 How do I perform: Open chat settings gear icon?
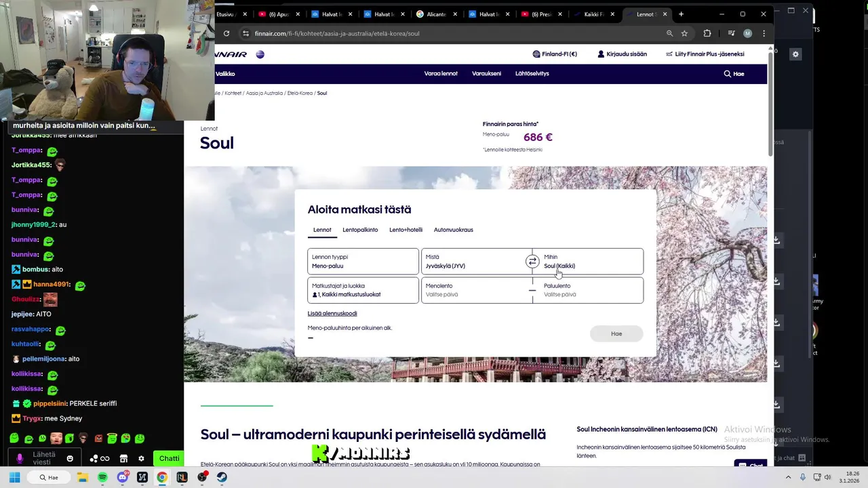point(141,458)
